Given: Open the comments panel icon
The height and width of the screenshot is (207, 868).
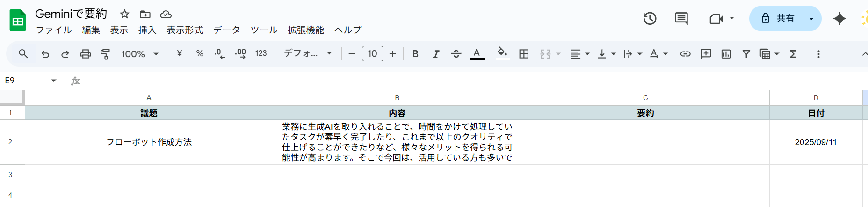Looking at the screenshot, I should click(x=681, y=19).
